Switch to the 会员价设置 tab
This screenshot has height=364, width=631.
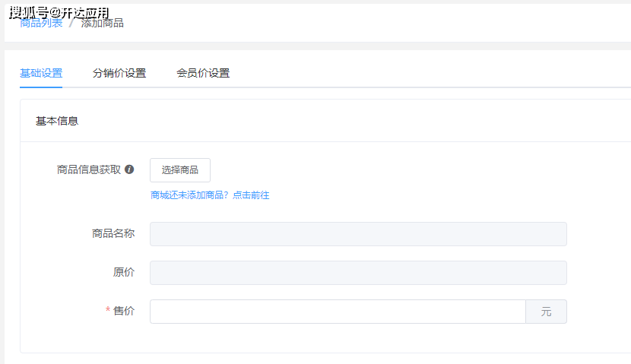coord(203,73)
